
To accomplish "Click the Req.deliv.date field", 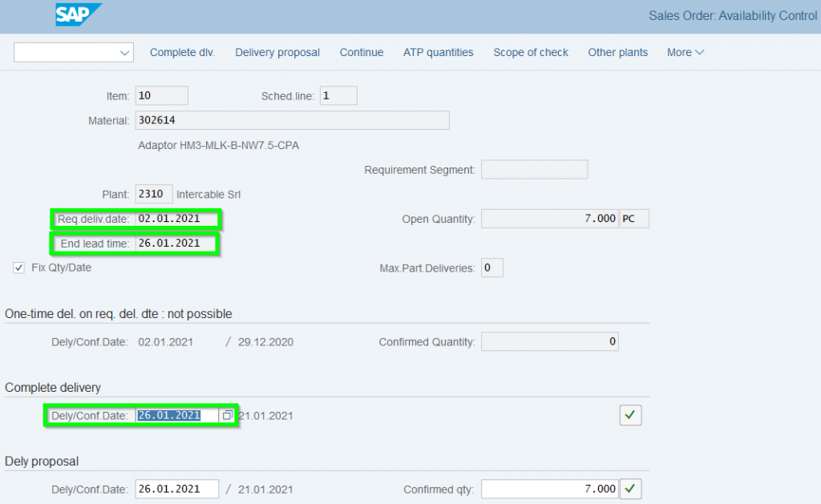I will (x=176, y=219).
